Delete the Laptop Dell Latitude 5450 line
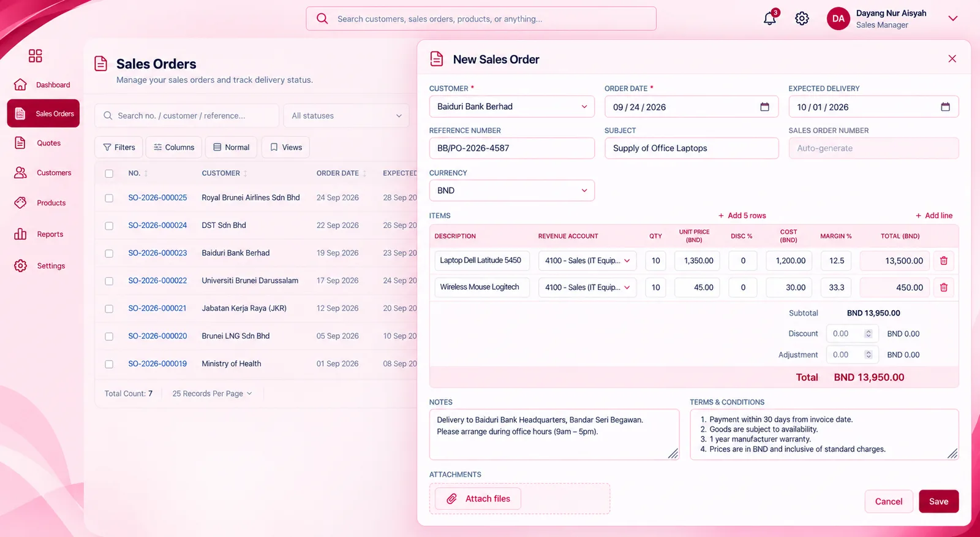 [944, 261]
